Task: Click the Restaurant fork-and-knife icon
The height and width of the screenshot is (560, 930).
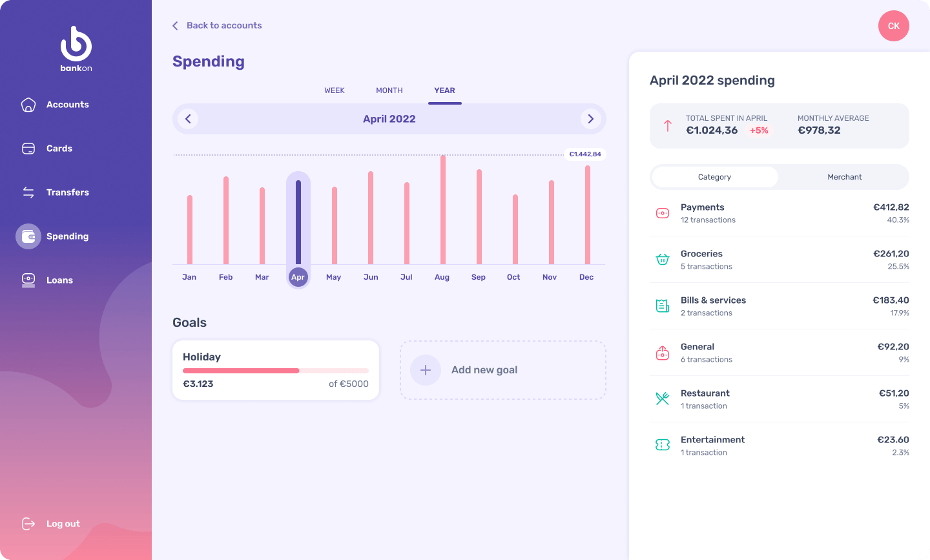Action: pyautogui.click(x=663, y=399)
